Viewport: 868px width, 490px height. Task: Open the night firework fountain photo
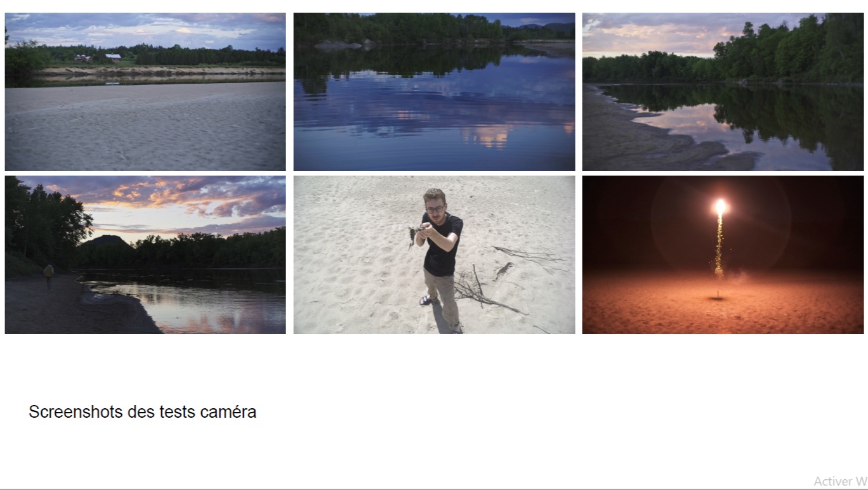tap(723, 255)
